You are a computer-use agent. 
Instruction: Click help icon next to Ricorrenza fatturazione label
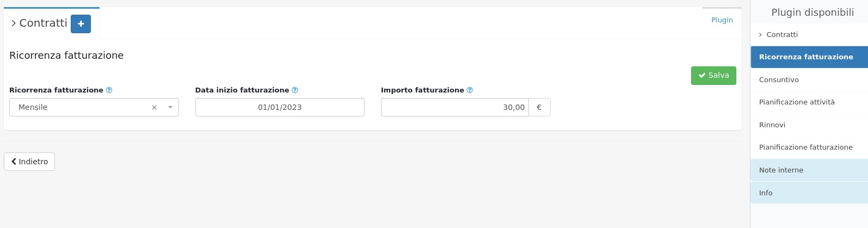109,90
